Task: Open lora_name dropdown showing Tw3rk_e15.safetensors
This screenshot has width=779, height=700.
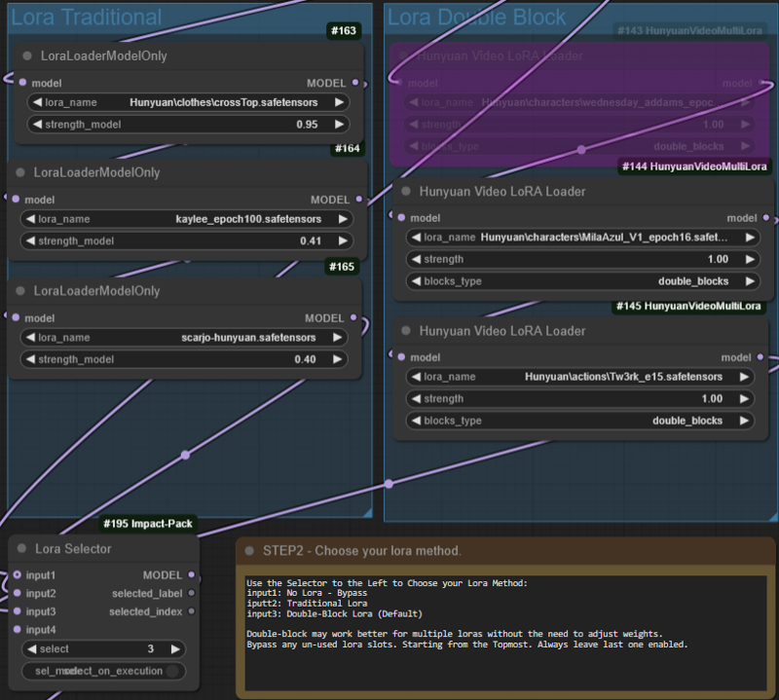Action: pyautogui.click(x=579, y=377)
